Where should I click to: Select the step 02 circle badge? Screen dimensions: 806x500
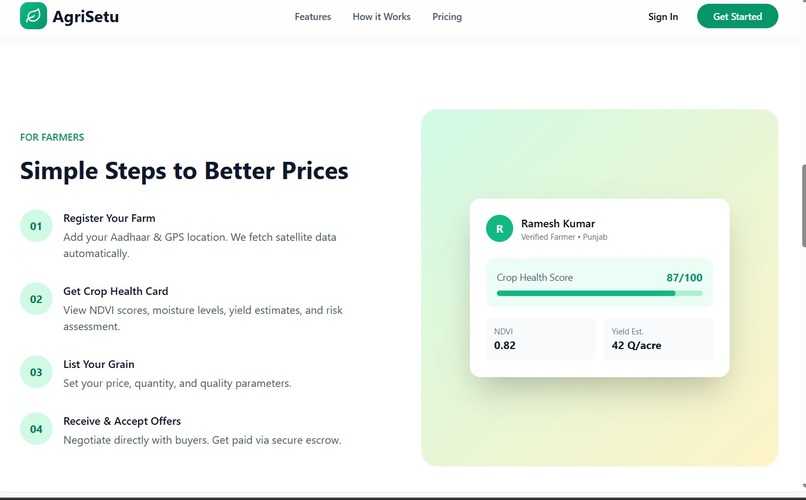pyautogui.click(x=36, y=299)
